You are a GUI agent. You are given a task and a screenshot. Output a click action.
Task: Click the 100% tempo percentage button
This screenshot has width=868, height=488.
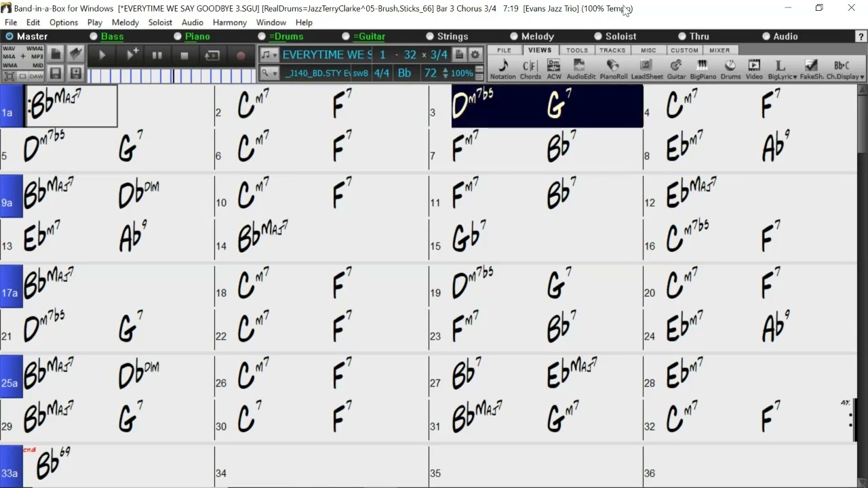[x=462, y=73]
